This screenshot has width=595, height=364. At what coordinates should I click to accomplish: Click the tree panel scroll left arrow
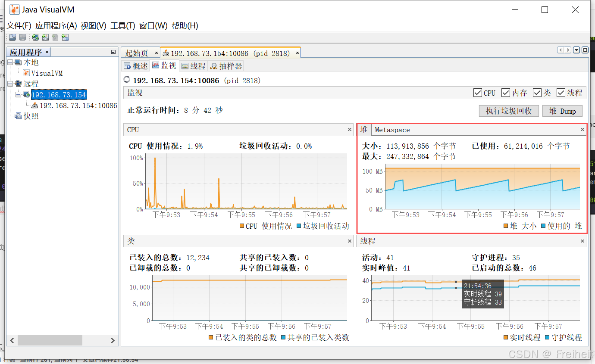pyautogui.click(x=12, y=340)
